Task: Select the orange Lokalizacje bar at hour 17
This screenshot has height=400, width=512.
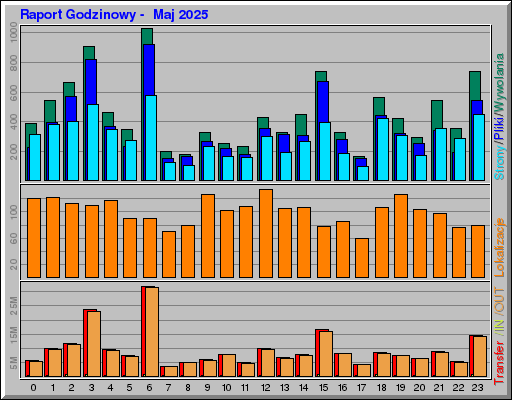Action: pos(362,258)
